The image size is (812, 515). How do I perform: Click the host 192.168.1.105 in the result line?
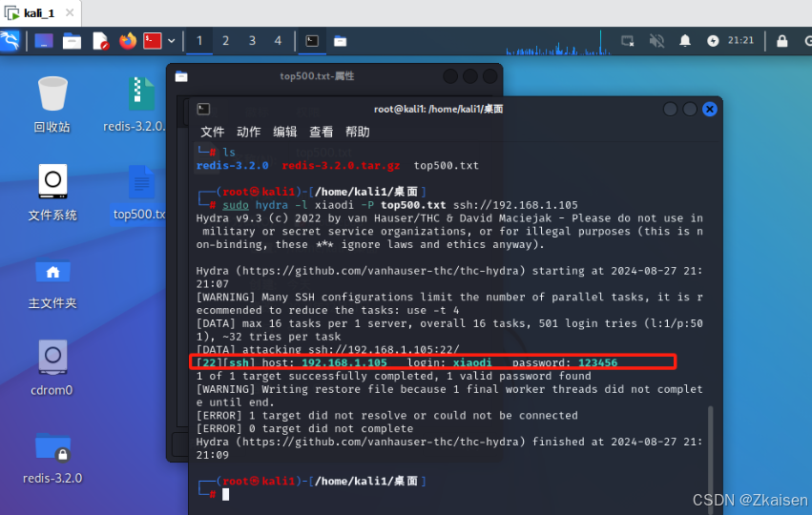click(x=344, y=362)
